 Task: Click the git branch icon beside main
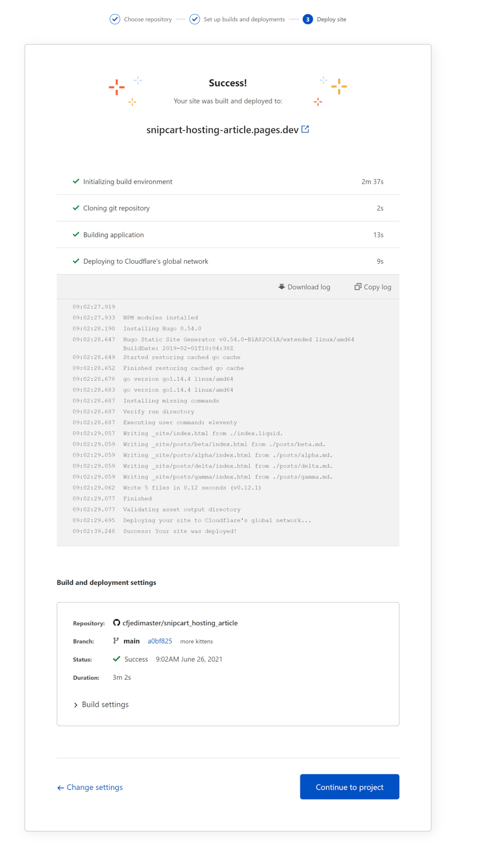click(116, 641)
